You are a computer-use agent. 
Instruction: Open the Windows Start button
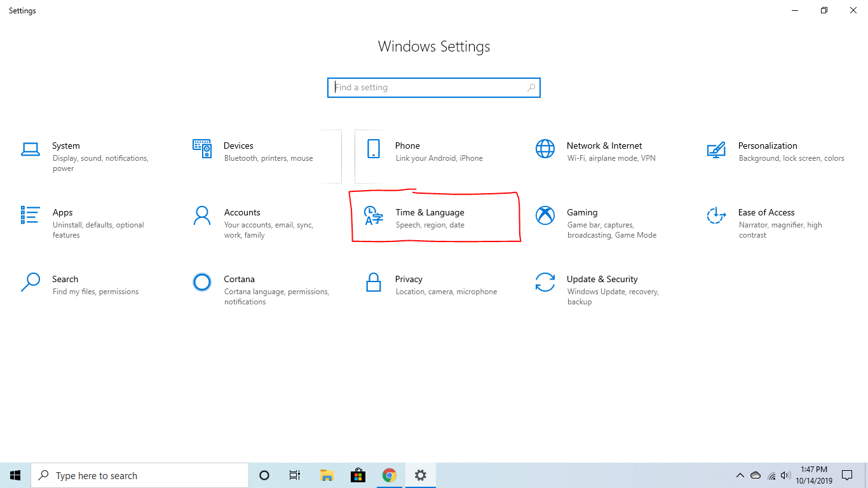[x=15, y=475]
